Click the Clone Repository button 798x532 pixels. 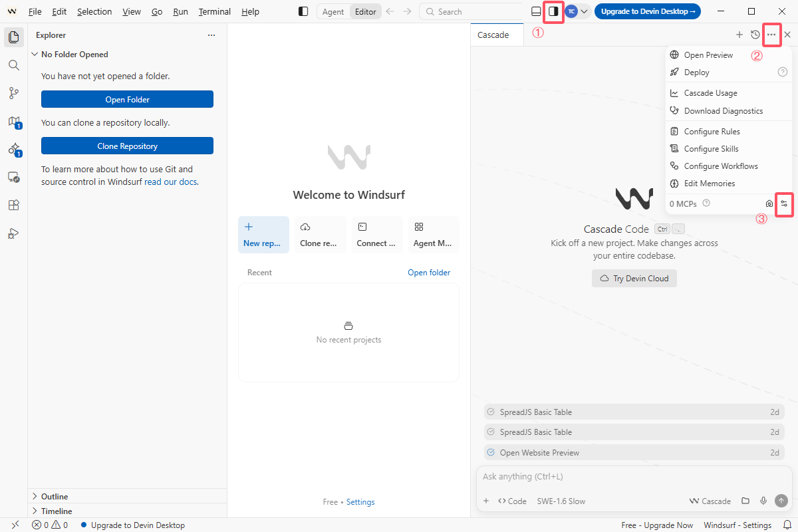(x=127, y=146)
